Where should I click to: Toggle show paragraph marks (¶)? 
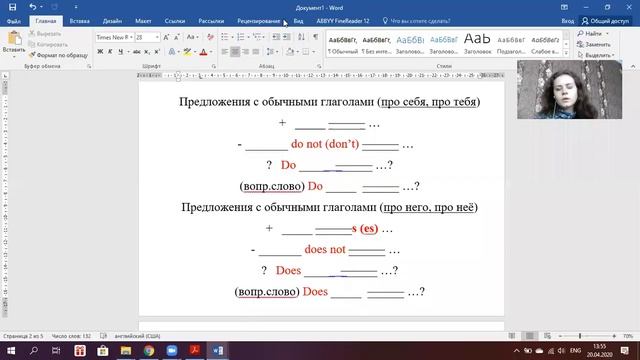click(316, 37)
